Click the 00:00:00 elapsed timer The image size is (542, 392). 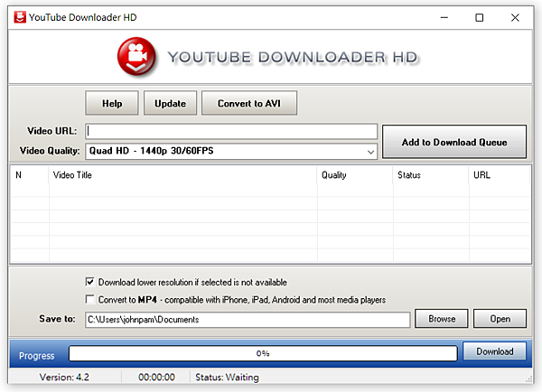pyautogui.click(x=156, y=377)
